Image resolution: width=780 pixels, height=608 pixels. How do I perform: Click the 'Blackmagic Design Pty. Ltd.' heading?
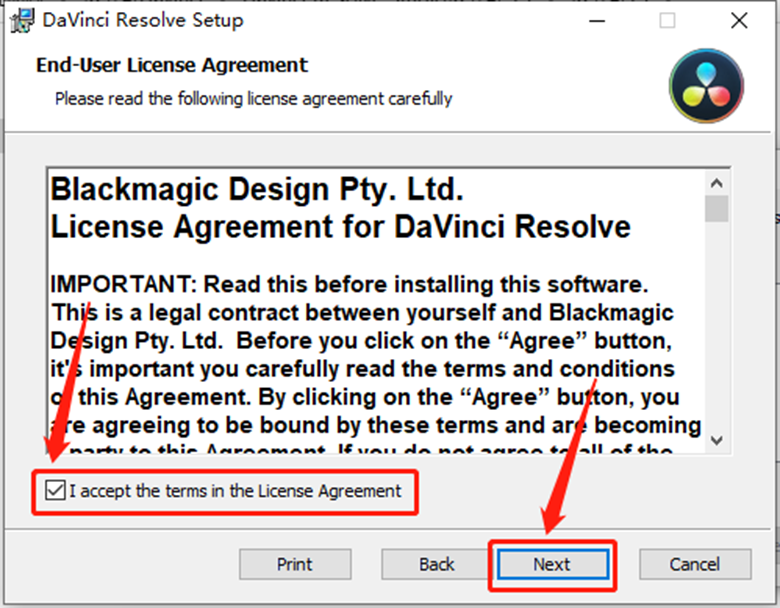256,189
